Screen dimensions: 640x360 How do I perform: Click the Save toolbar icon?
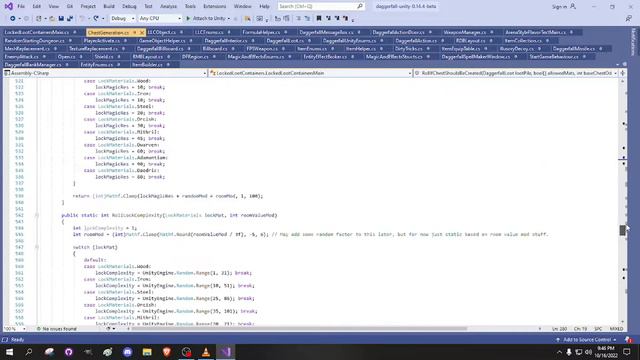[x=61, y=18]
